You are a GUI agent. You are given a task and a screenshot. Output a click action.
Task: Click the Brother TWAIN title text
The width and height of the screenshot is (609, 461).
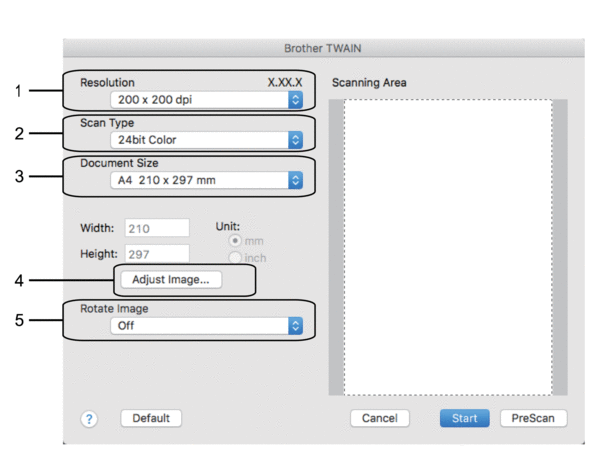pyautogui.click(x=323, y=48)
